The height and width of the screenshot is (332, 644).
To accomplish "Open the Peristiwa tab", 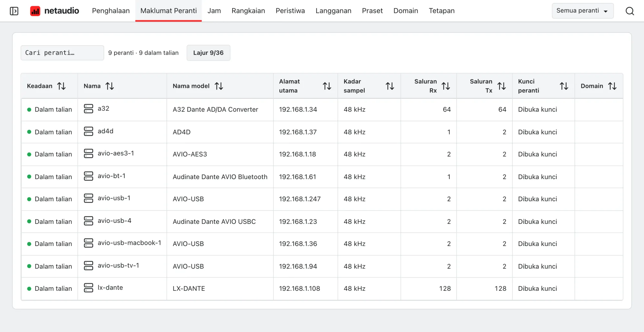I will (290, 11).
